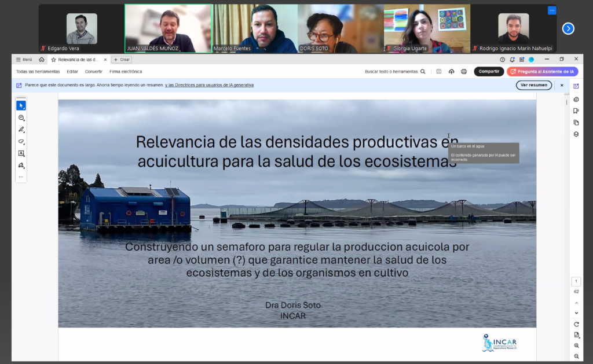Select the arrow selection tool
The width and height of the screenshot is (593, 364).
coord(21,105)
